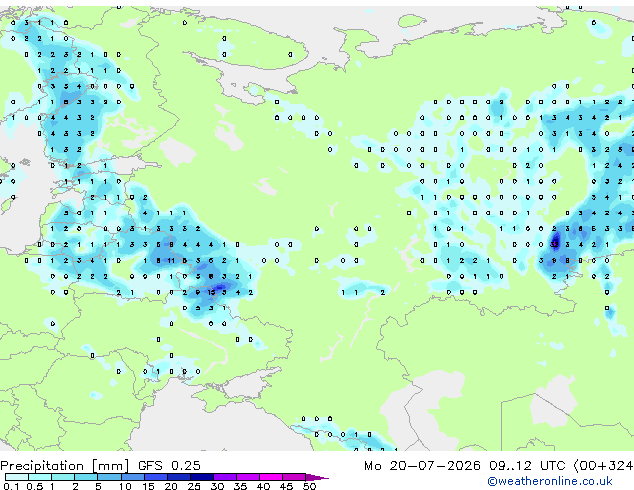Click the '32' precipitation value on map

pyautogui.click(x=554, y=245)
